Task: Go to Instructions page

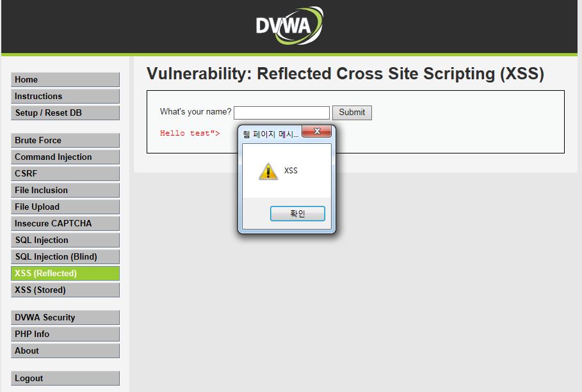Action: pos(65,97)
